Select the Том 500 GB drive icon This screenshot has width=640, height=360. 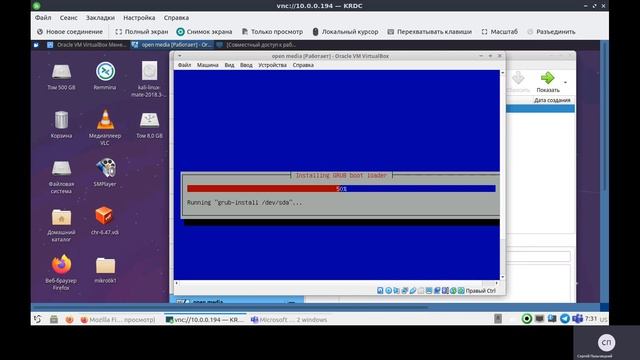click(61, 76)
